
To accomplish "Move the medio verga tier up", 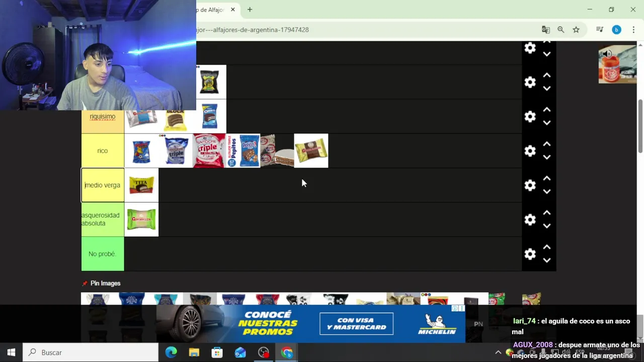I will [547, 178].
